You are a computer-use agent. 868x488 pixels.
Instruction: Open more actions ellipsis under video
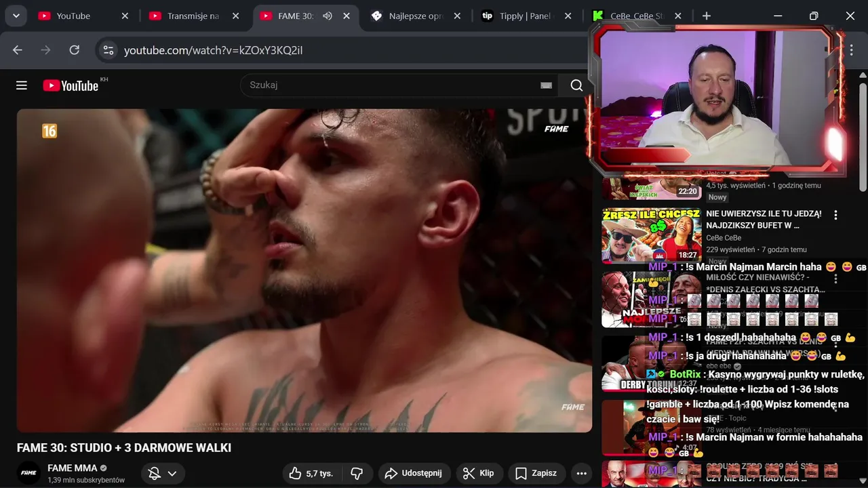point(581,473)
